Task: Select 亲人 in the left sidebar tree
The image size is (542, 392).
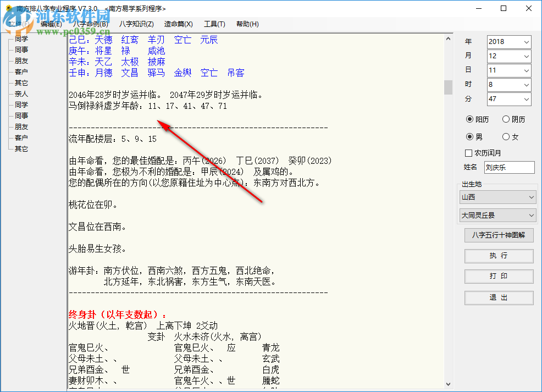Action: coord(21,93)
